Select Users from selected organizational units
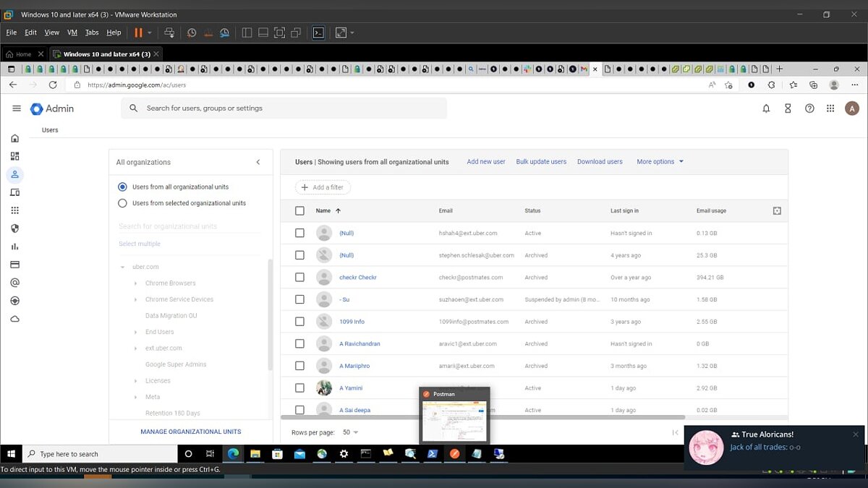This screenshot has height=488, width=868. tap(123, 203)
